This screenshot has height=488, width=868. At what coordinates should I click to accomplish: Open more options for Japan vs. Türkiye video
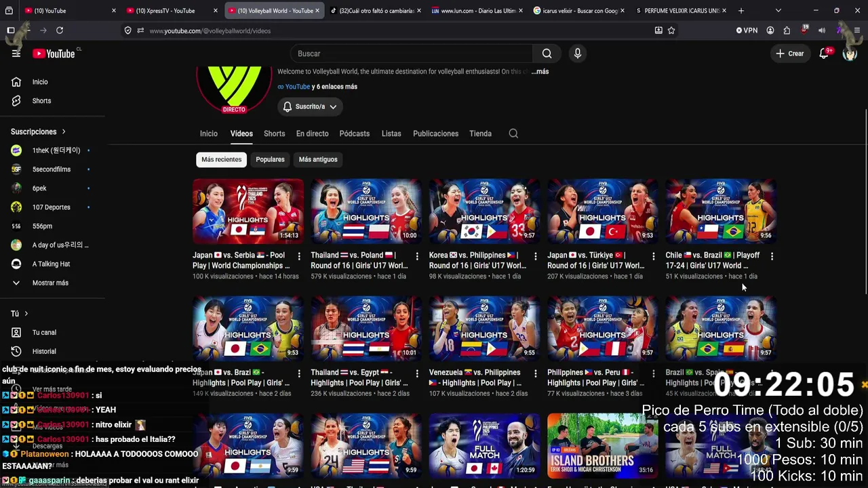(x=654, y=256)
